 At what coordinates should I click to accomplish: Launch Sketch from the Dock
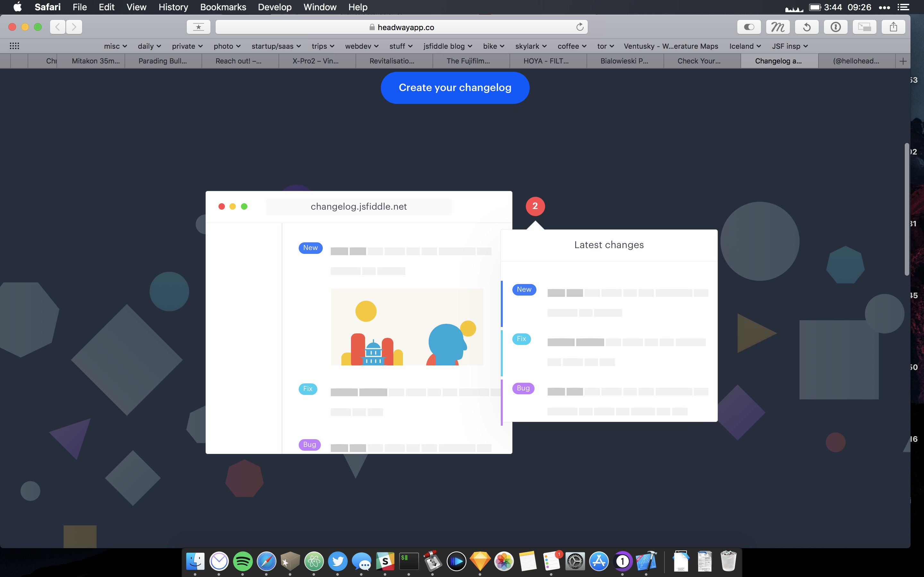click(480, 561)
